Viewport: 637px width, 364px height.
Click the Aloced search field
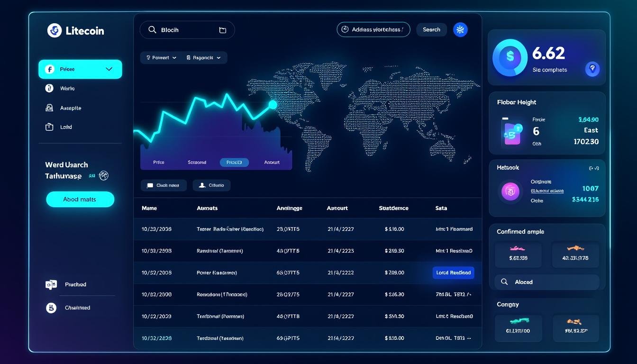pos(546,282)
